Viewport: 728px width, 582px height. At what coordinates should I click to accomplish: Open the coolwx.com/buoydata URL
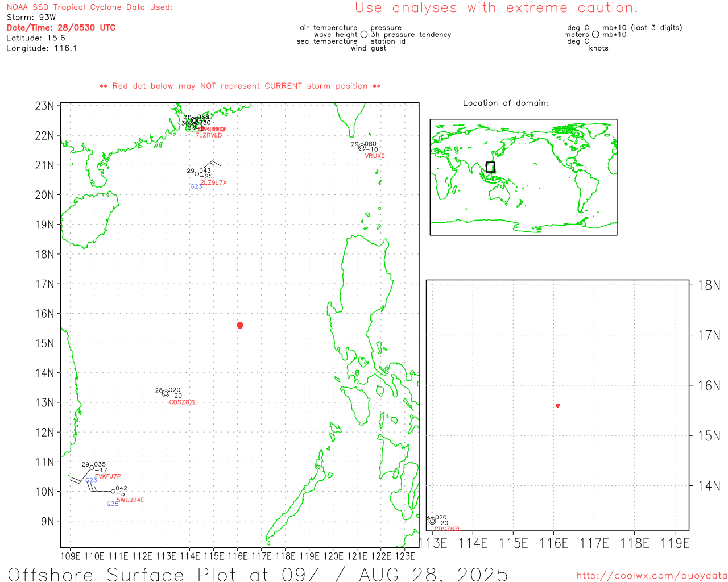(652, 576)
